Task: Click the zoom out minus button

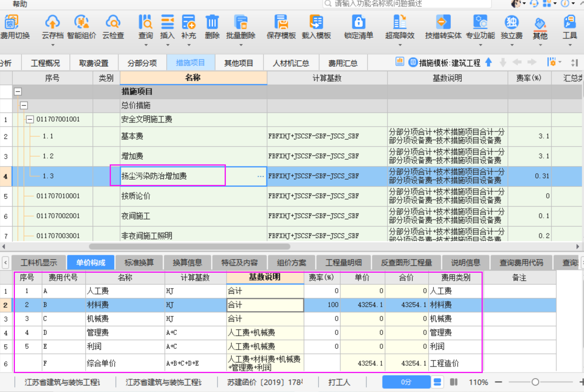Action: 498,382
